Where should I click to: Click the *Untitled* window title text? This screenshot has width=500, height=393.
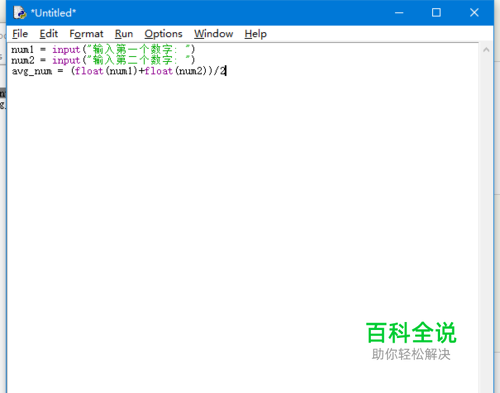coord(53,13)
